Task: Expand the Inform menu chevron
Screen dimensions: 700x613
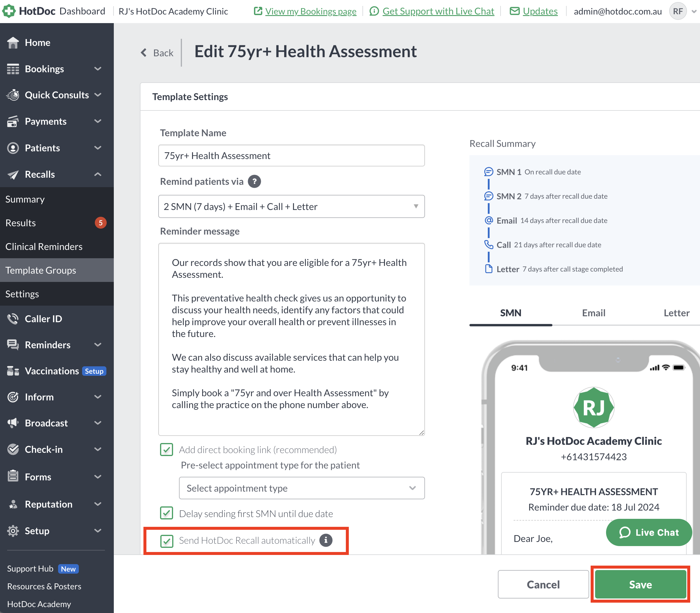Action: click(x=98, y=397)
